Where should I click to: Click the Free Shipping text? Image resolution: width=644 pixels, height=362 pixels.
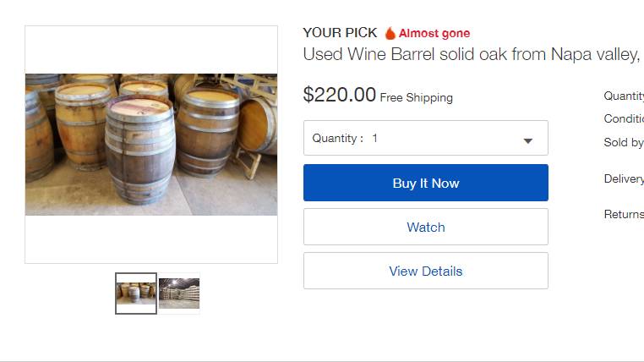(417, 97)
